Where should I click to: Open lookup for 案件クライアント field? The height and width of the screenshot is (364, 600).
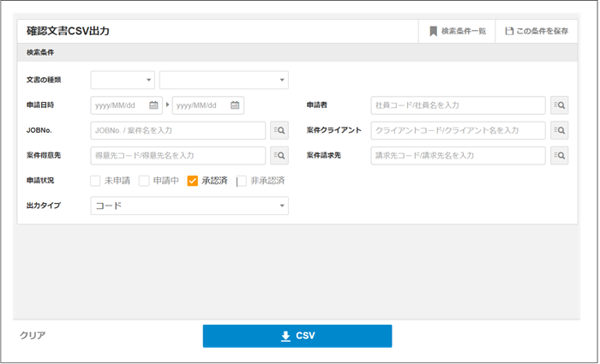click(x=559, y=130)
